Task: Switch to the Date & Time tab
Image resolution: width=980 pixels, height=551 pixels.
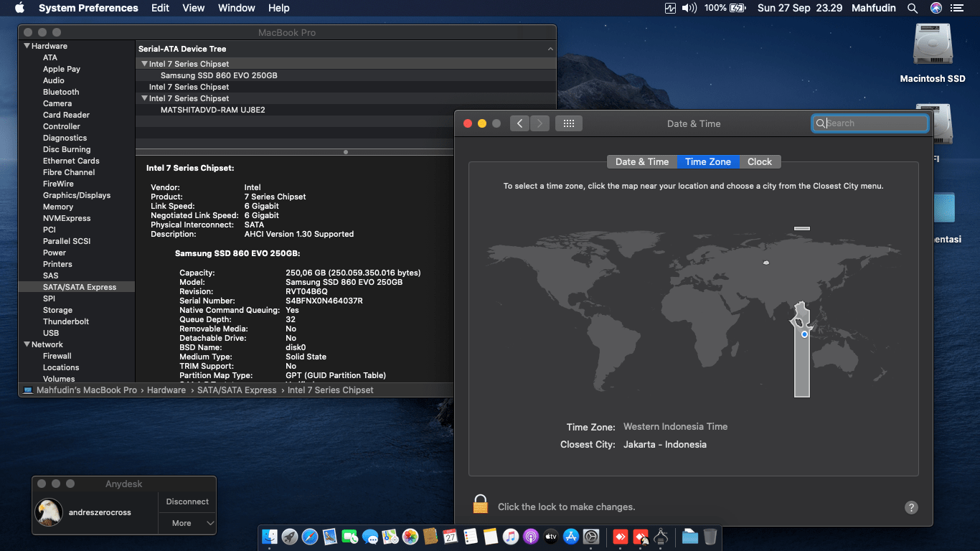Action: [641, 161]
